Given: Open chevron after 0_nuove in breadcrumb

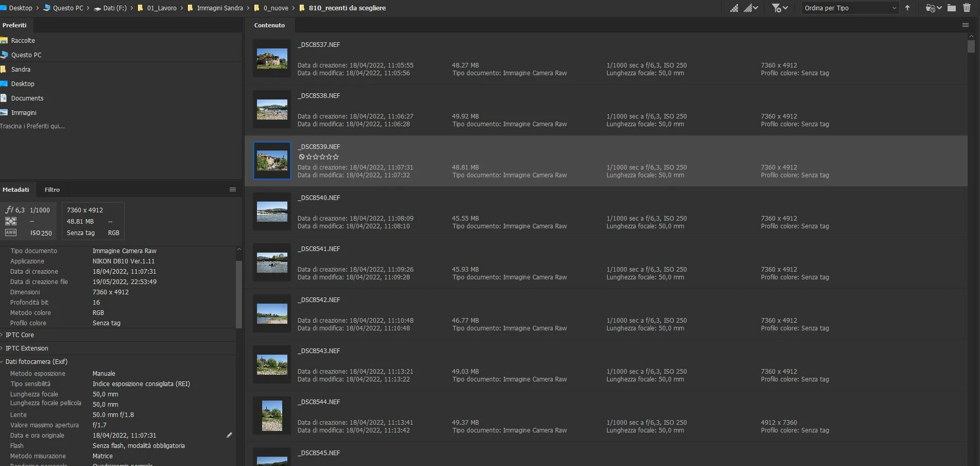Looking at the screenshot, I should pyautogui.click(x=294, y=8).
